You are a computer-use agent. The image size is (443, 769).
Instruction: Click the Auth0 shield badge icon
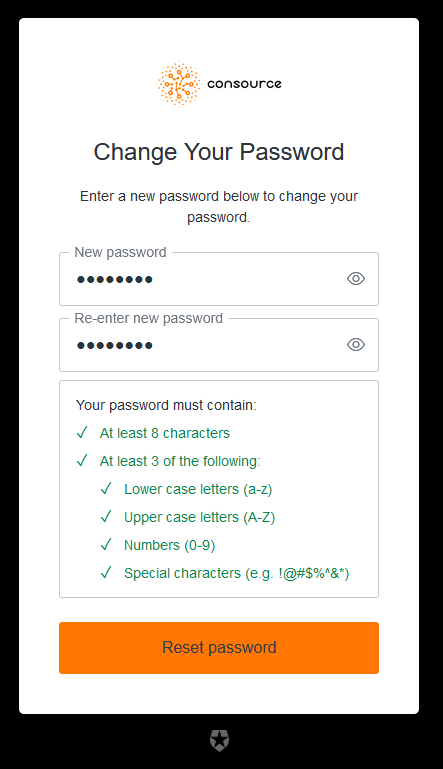219,740
